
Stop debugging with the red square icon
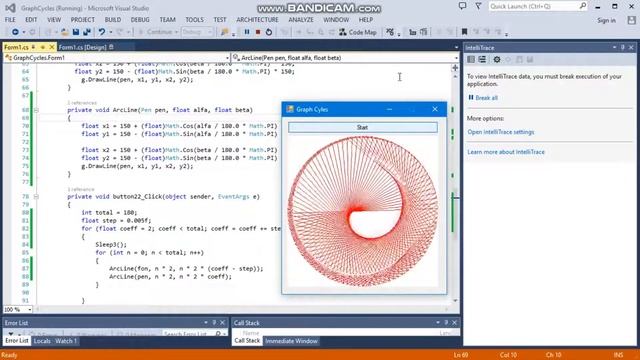(x=258, y=32)
